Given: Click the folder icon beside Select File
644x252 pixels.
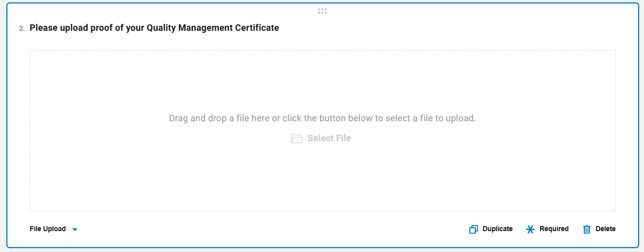Looking at the screenshot, I should [297, 139].
